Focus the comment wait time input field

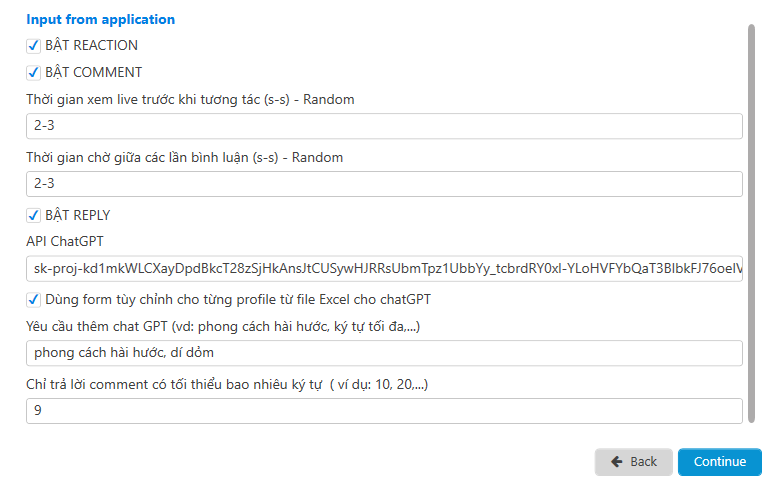384,184
